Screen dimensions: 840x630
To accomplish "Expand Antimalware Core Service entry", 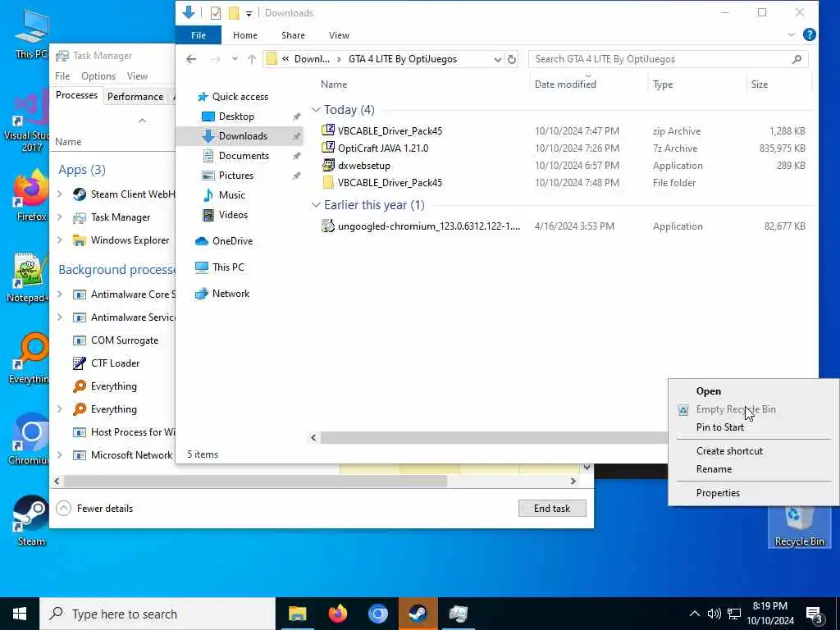I will click(60, 294).
